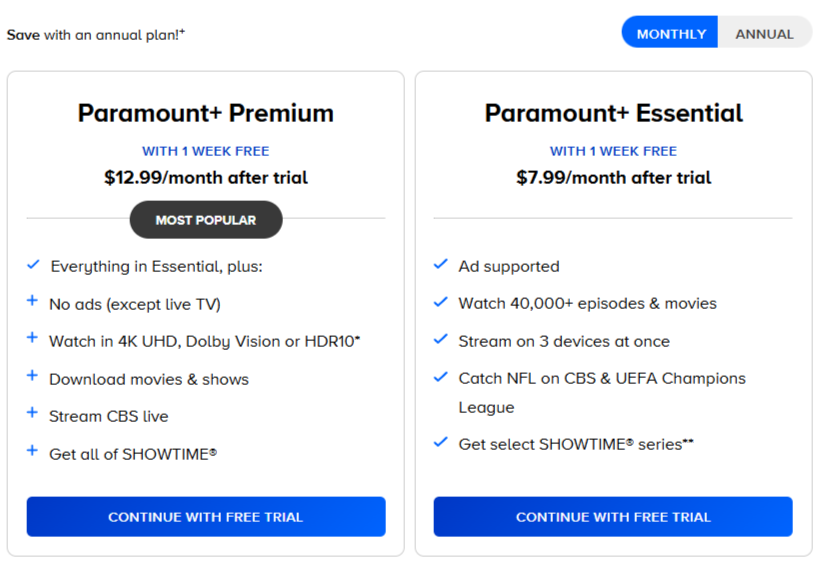Start free trial for Paramount+ Essential
The height and width of the screenshot is (570, 818).
click(613, 517)
